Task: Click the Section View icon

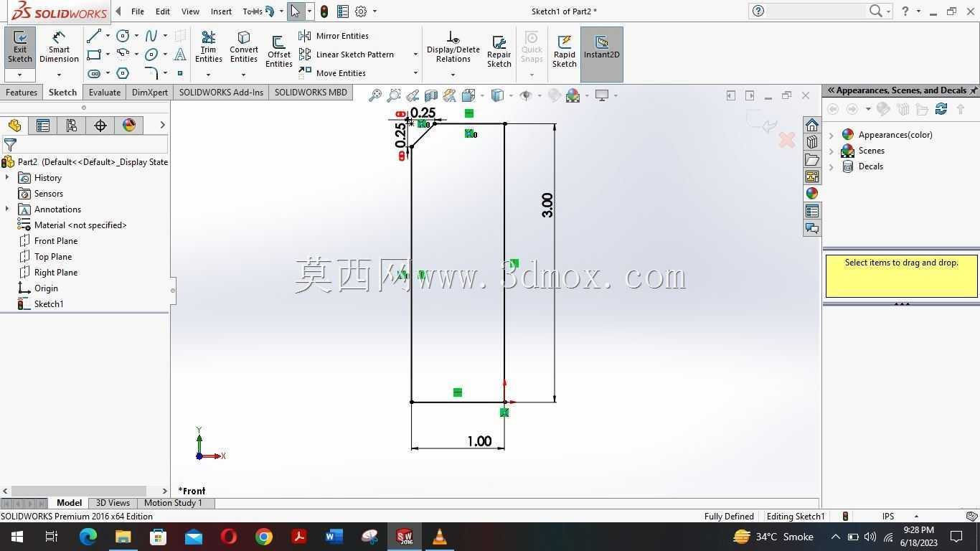Action: click(431, 95)
